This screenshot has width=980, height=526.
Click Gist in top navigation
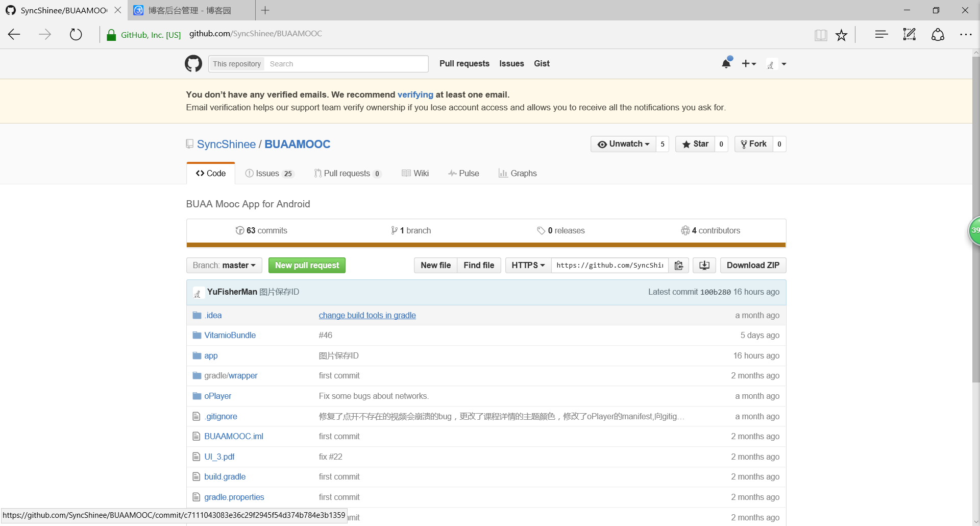pos(542,64)
